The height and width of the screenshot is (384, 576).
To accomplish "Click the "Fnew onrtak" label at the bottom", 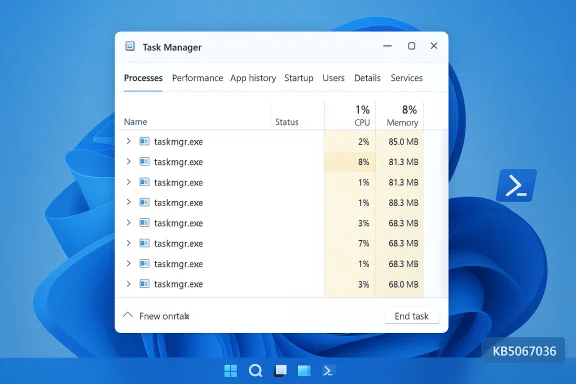I will pos(164,316).
